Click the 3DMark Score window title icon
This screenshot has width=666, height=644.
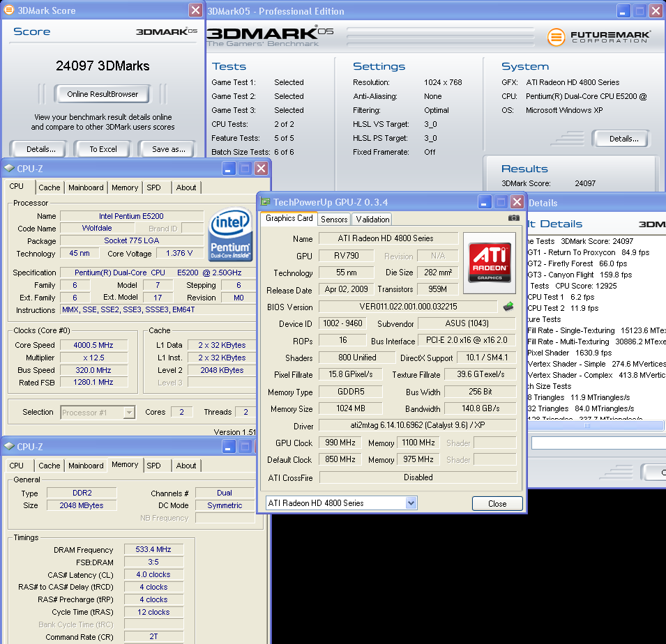[x=9, y=10]
